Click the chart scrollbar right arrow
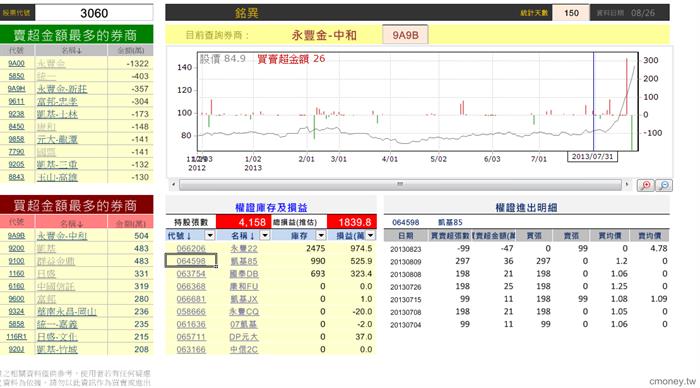The image size is (700, 388). coord(627,184)
